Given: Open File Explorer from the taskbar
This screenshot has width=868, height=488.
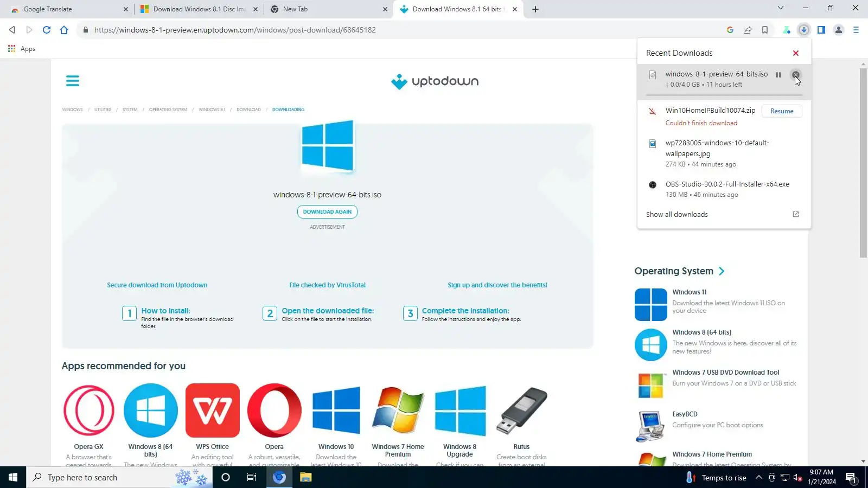Looking at the screenshot, I should [x=306, y=477].
